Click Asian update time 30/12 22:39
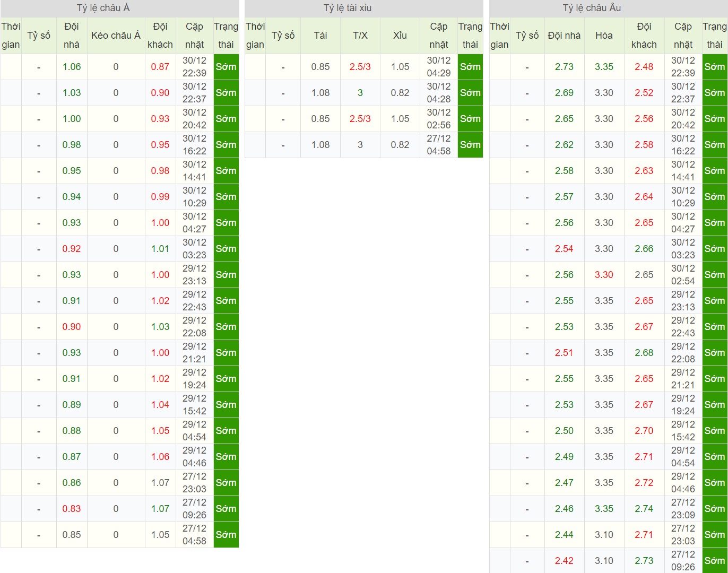Viewport: 728px width, 573px height. pos(194,67)
